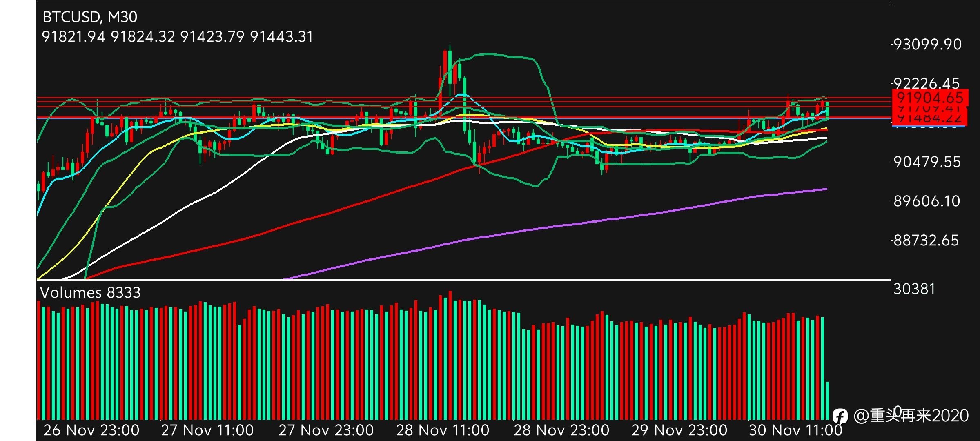Click the 30381 volume scale label

tap(914, 289)
